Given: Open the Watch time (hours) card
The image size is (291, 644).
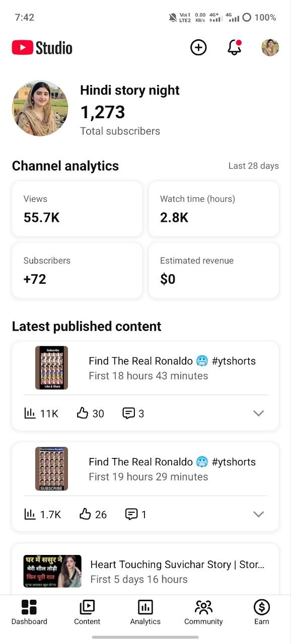Looking at the screenshot, I should point(214,209).
